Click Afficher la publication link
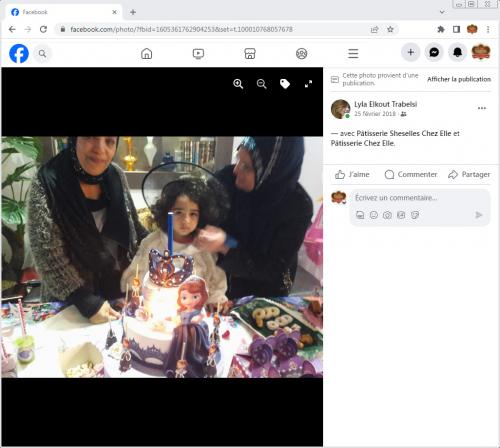 tap(459, 79)
